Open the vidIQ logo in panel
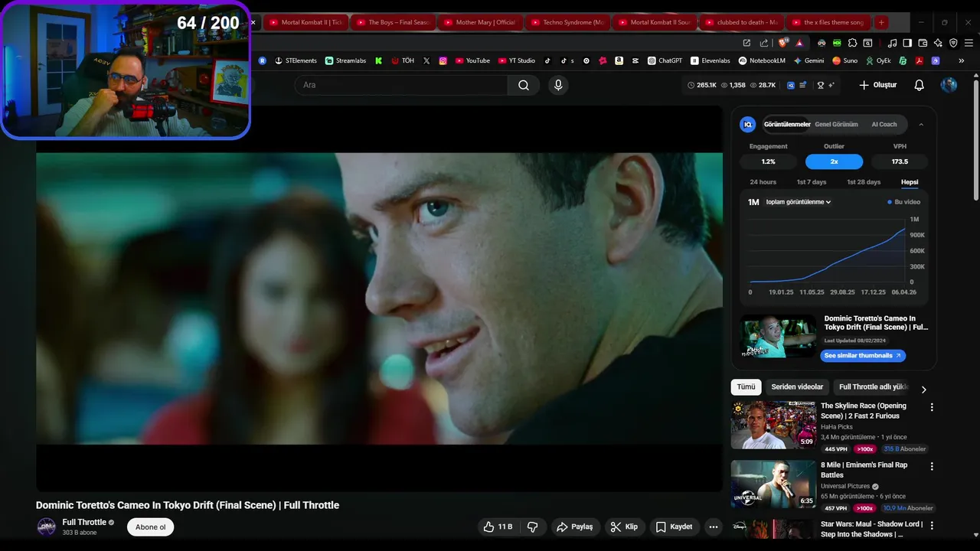Screen dimensions: 980x551 pos(748,124)
